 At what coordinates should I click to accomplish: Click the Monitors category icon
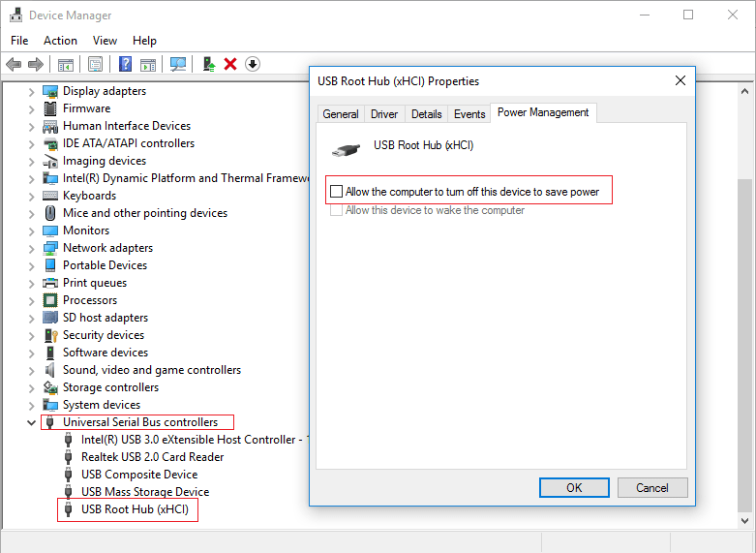point(50,230)
